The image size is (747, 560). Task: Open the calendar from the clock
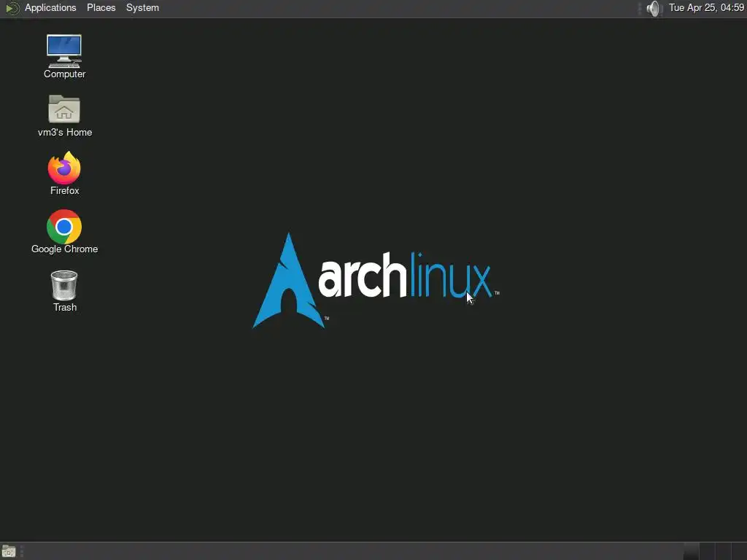pos(706,7)
